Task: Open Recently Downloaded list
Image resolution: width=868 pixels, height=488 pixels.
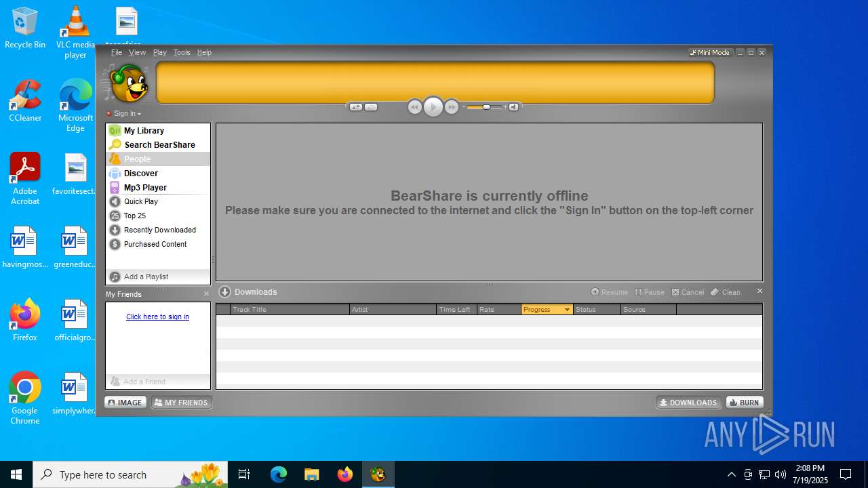Action: pos(158,230)
